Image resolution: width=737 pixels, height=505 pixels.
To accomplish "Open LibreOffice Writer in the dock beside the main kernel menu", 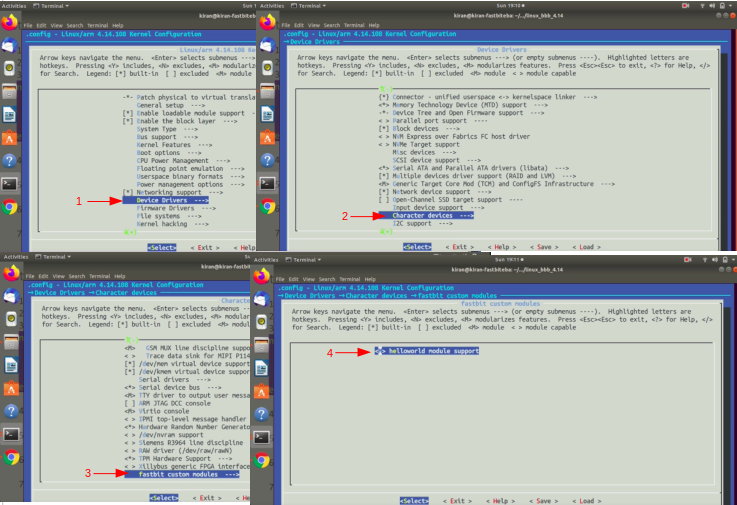I will (9, 115).
